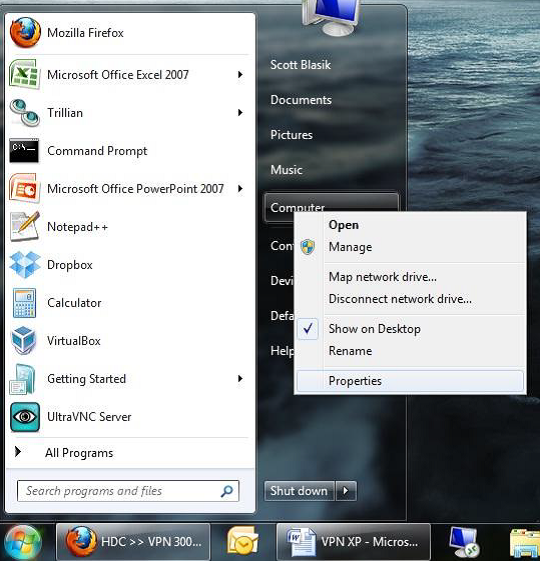Click the UltraVNC Server label text
Screen dimensions: 540x561
[89, 417]
